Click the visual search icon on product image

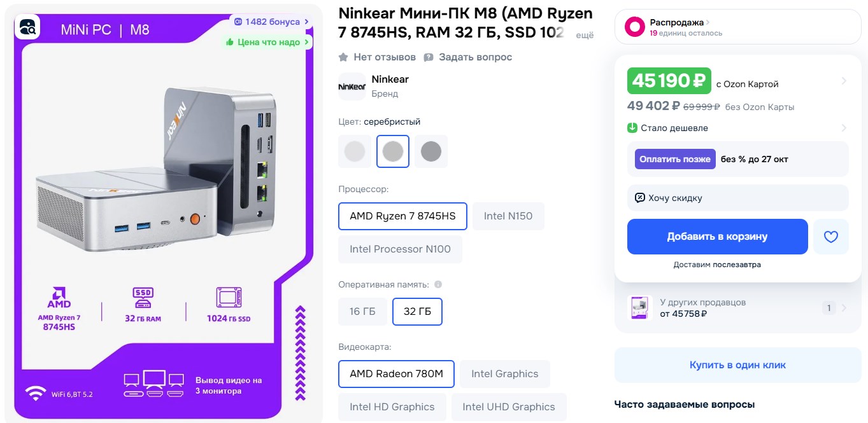click(27, 27)
